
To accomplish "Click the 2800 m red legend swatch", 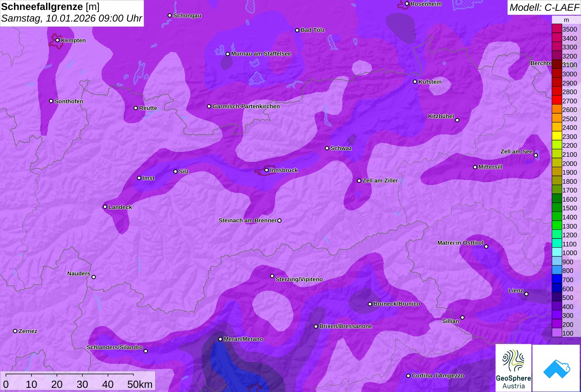I will 557,92.
